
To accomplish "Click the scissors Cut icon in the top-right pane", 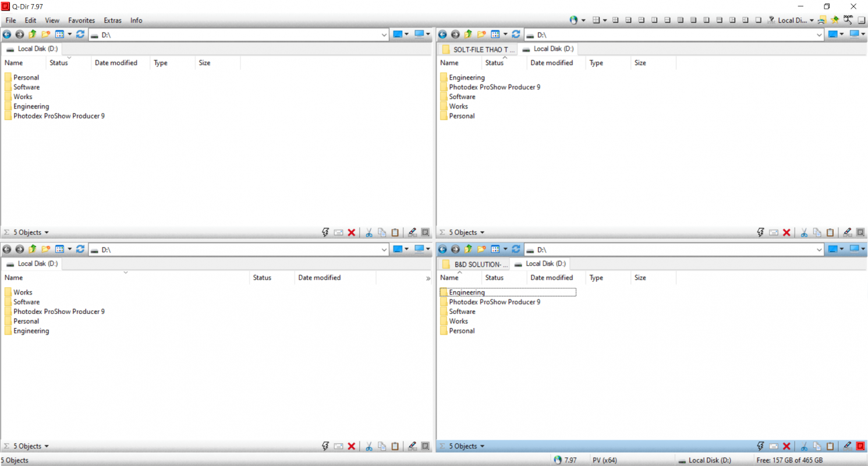I will point(804,232).
